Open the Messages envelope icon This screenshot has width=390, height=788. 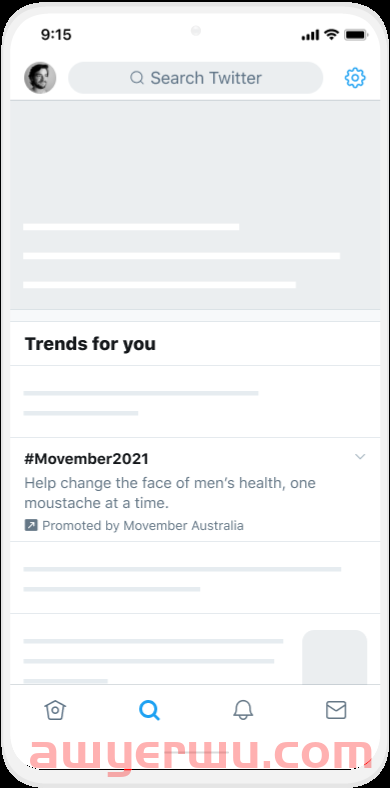(336, 710)
